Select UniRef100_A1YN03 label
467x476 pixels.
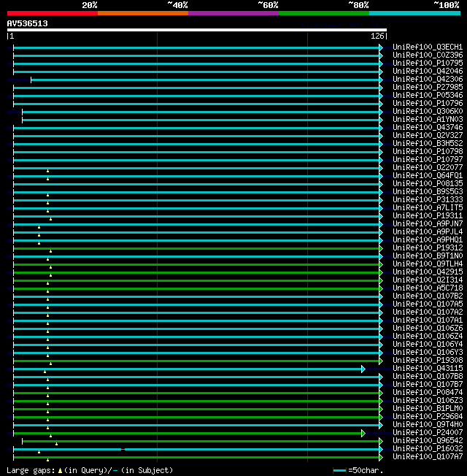pyautogui.click(x=428, y=119)
